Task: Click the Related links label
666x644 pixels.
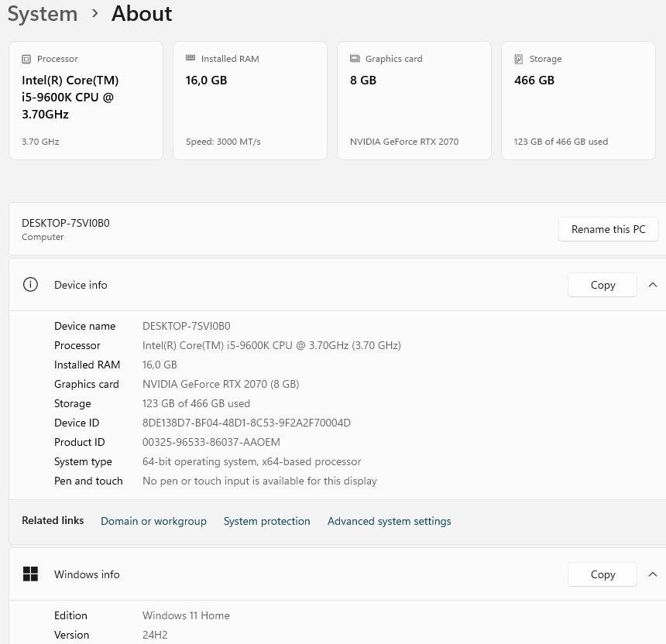Action: pos(53,520)
